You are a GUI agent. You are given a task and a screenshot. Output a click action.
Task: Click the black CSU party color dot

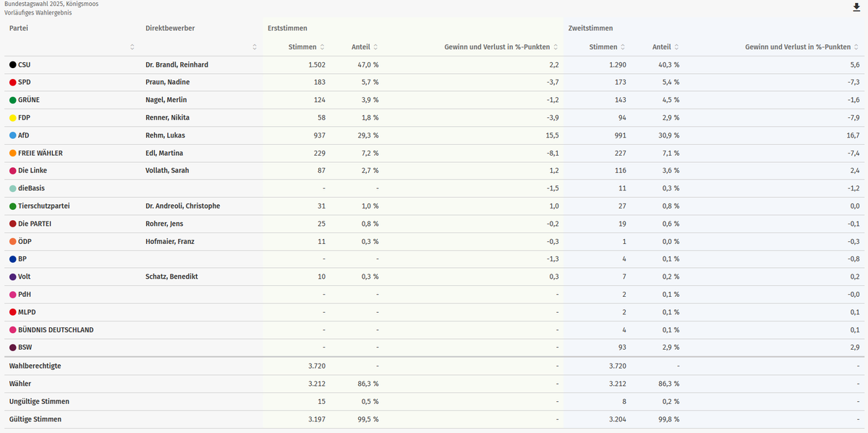coord(13,65)
